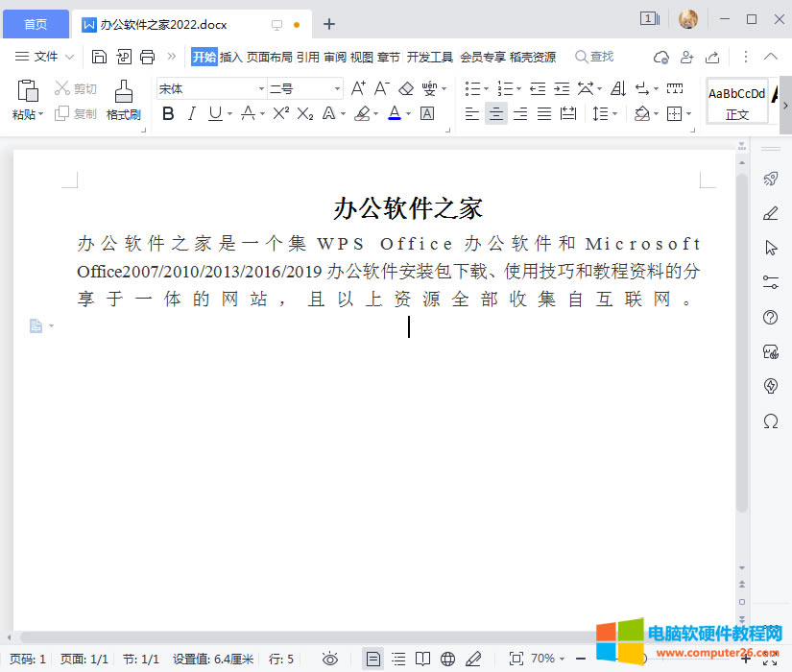This screenshot has width=792, height=672.
Task: Click the print icon in quick access bar
Action: coord(147,57)
